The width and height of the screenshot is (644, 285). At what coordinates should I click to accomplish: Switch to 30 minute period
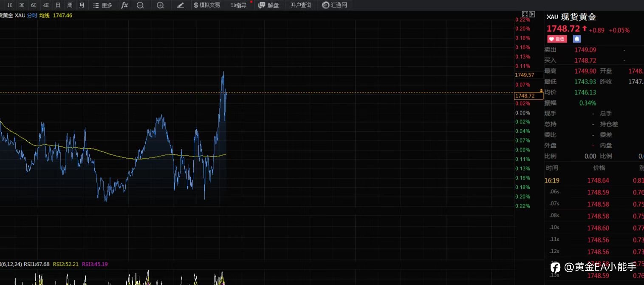(x=22, y=5)
